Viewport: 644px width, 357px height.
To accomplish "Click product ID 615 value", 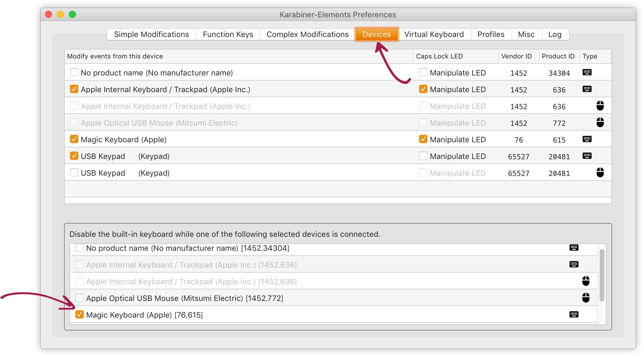I will (x=559, y=140).
